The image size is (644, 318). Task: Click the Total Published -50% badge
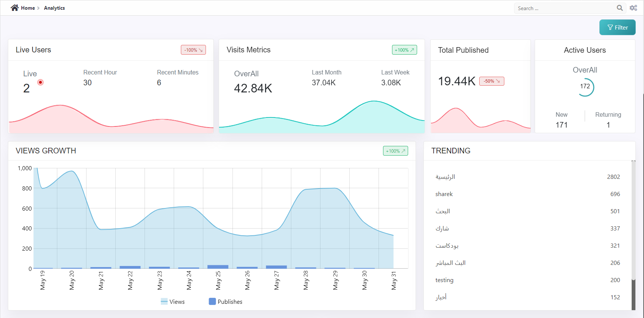(492, 81)
